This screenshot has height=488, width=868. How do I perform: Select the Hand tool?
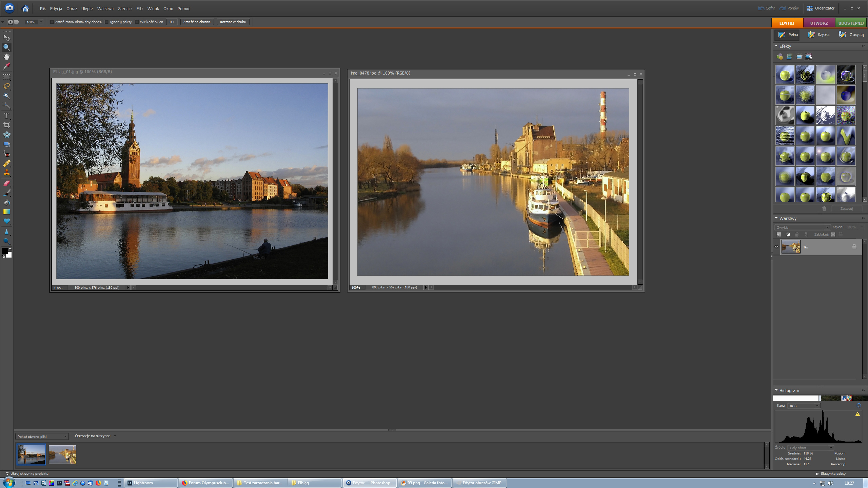(x=6, y=57)
